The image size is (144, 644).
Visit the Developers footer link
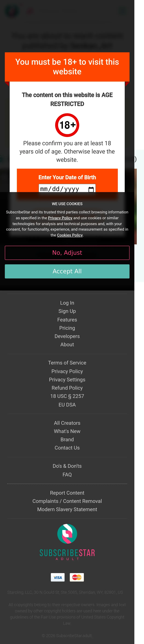(67, 336)
